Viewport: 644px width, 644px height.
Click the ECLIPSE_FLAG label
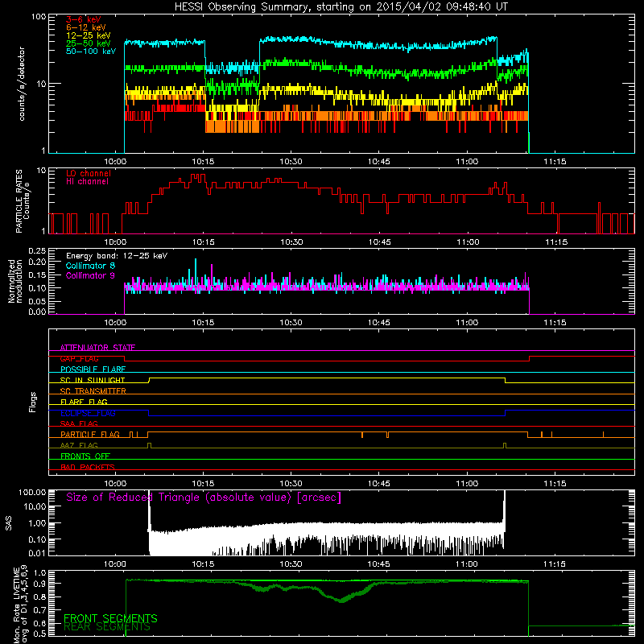[88, 413]
